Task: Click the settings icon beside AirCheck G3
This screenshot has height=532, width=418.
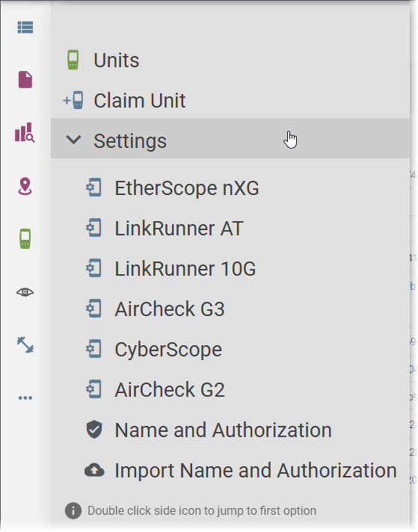Action: [93, 309]
